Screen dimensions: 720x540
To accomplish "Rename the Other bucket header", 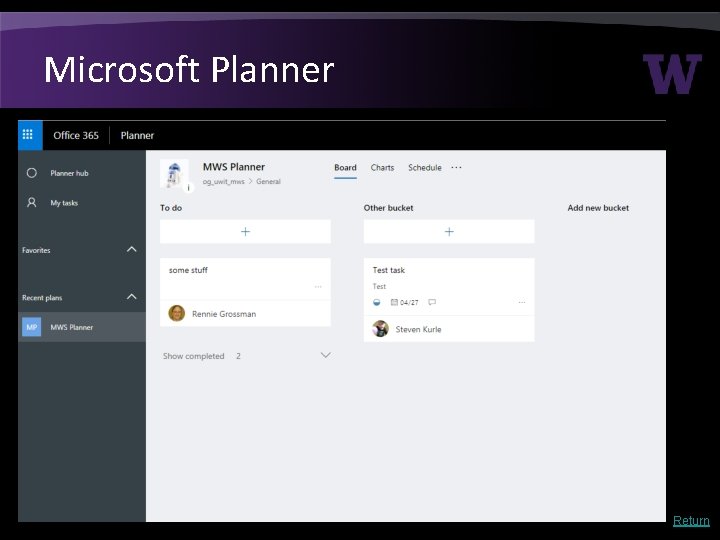I will pos(388,208).
